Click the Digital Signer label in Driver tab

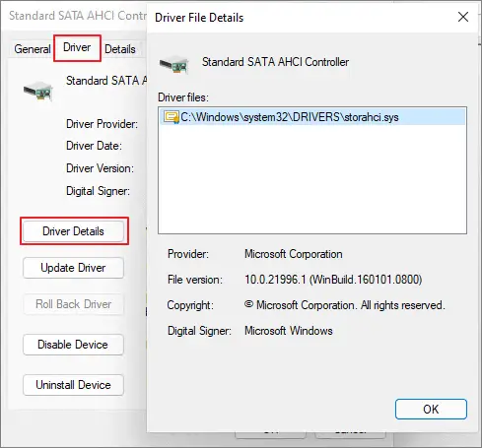tap(98, 191)
